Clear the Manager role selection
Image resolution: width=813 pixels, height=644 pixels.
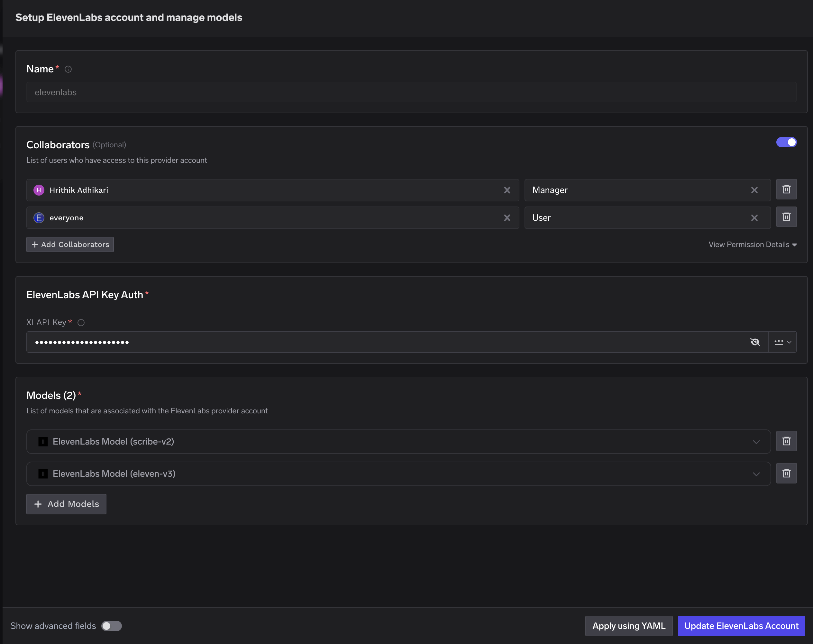pos(754,190)
